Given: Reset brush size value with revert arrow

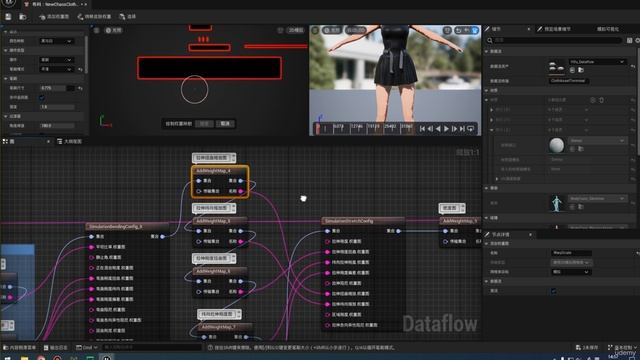Looking at the screenshot, I should click(x=80, y=88).
